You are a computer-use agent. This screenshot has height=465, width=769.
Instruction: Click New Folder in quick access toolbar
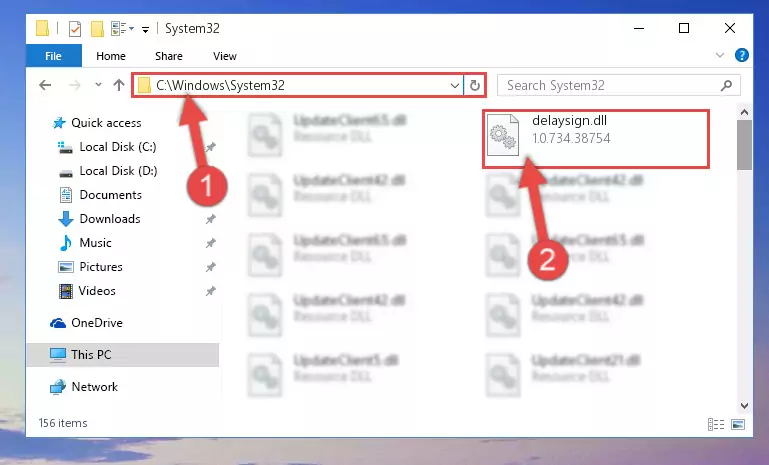coord(97,29)
